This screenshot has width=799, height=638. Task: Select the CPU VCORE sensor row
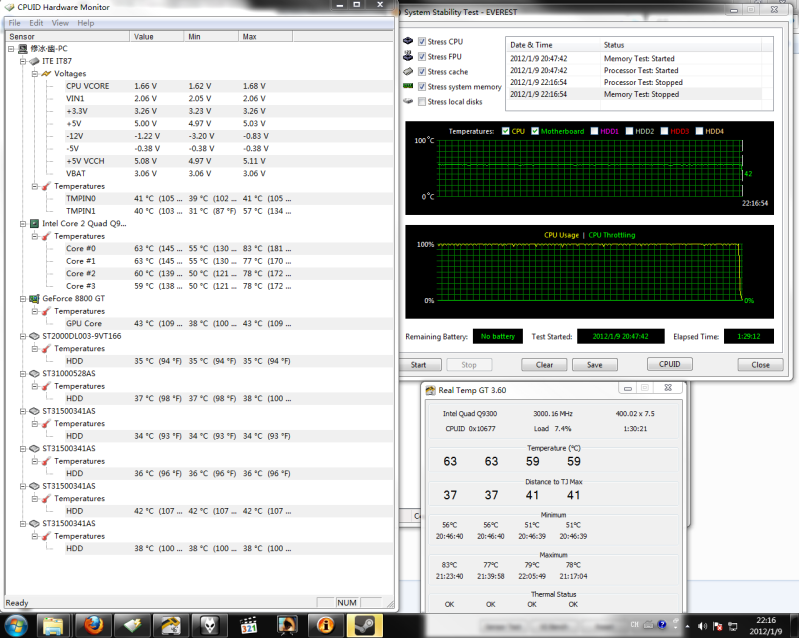pyautogui.click(x=88, y=86)
